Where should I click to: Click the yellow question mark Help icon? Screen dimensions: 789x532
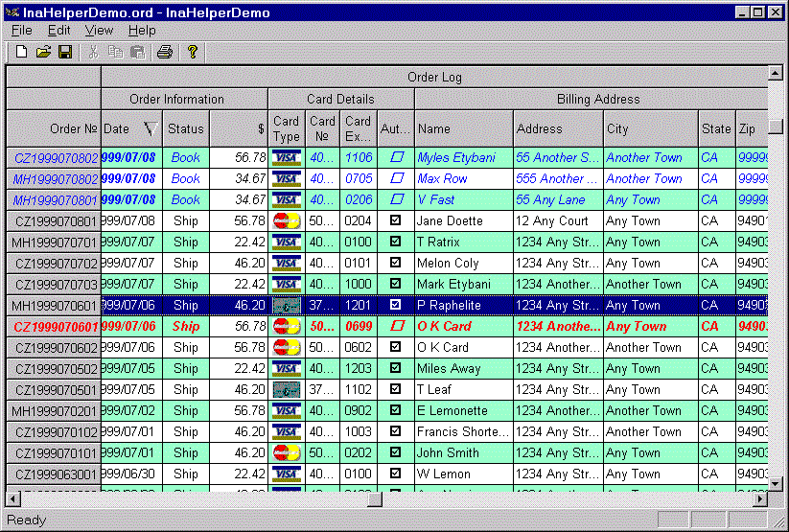click(x=193, y=52)
